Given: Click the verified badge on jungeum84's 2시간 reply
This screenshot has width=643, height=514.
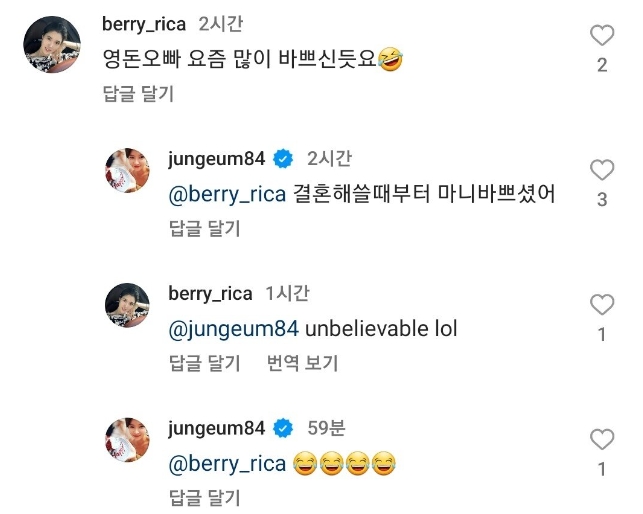Looking at the screenshot, I should tap(283, 159).
